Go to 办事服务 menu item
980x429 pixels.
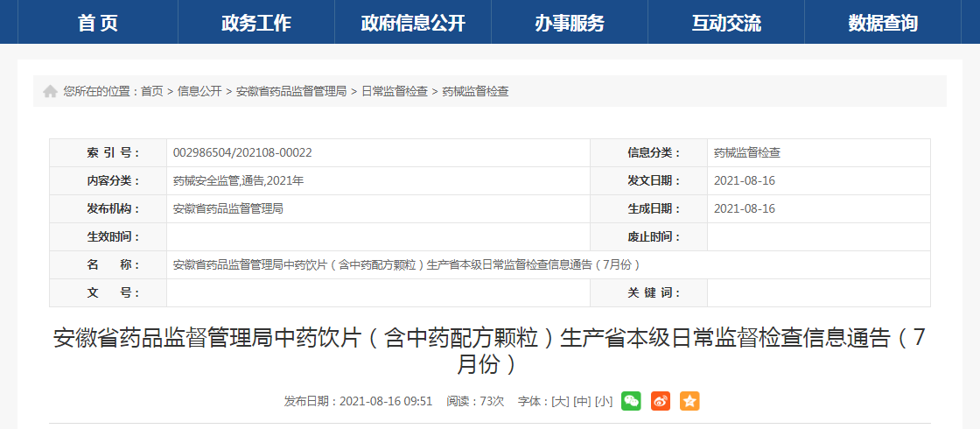tap(570, 23)
